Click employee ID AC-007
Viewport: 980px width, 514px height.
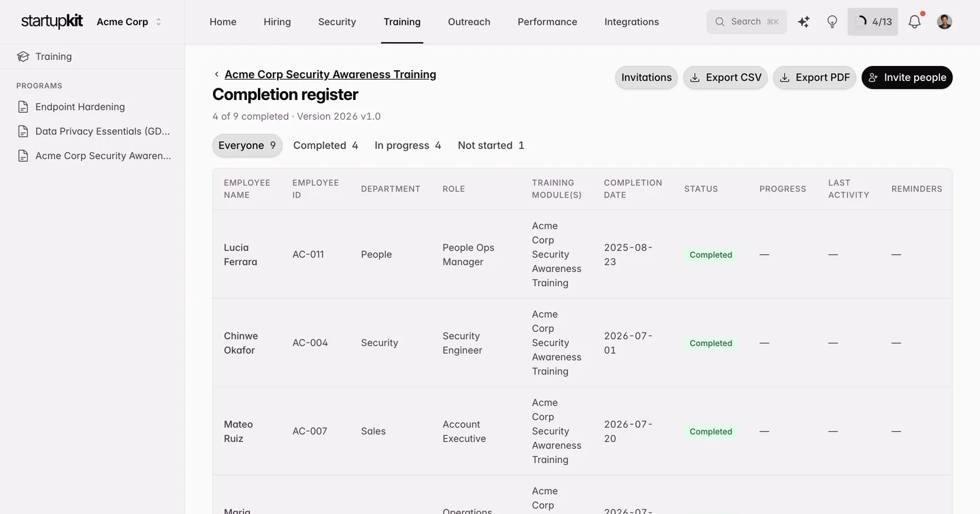tap(310, 431)
